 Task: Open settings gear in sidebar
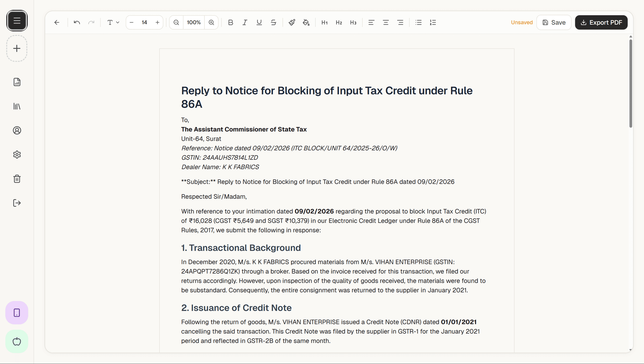coord(17,155)
